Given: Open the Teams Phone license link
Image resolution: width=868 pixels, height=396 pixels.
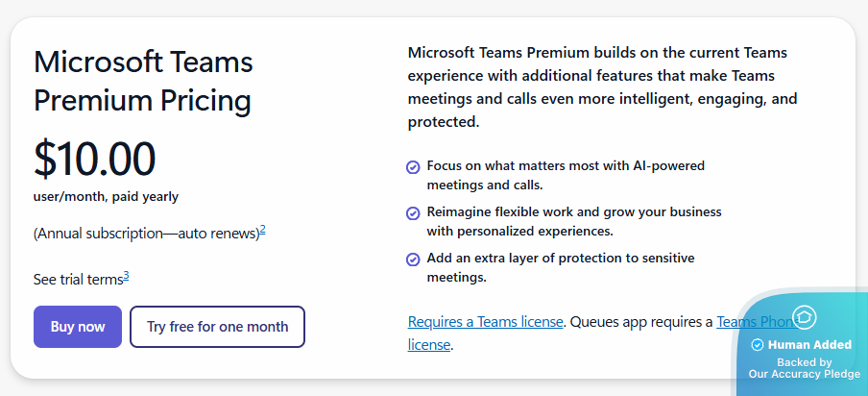Looking at the screenshot, I should (x=756, y=322).
